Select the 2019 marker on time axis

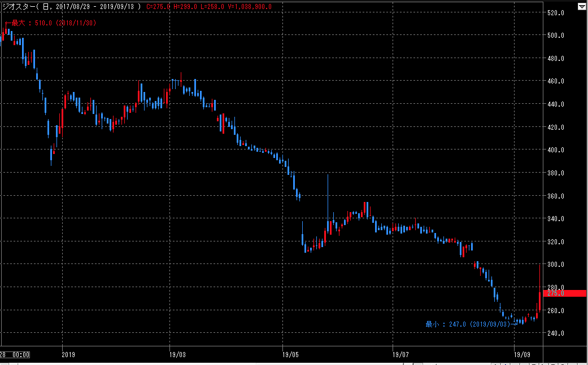(x=68, y=355)
